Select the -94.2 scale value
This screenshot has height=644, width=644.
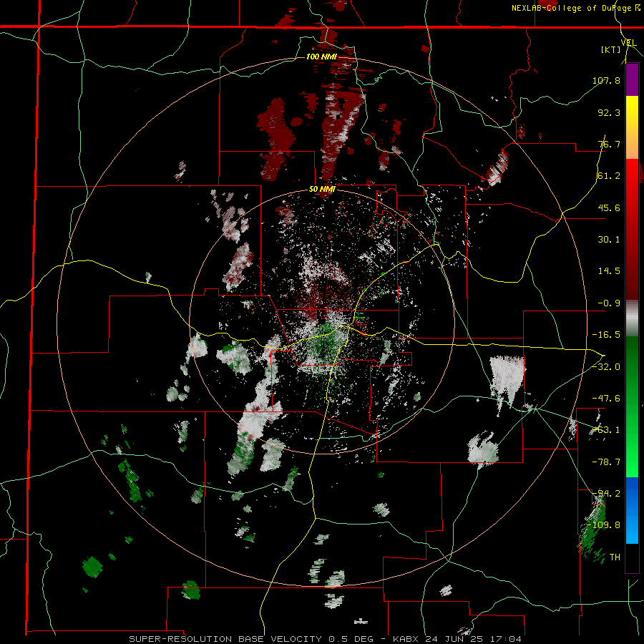click(x=606, y=493)
